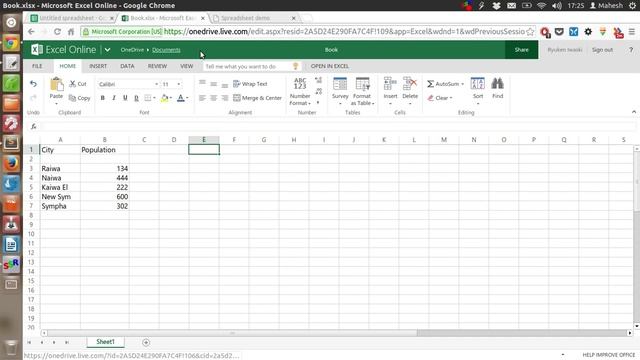Toggle Double Underline formatting
Image resolution: width=640 pixels, height=360 pixels.
[x=136, y=98]
